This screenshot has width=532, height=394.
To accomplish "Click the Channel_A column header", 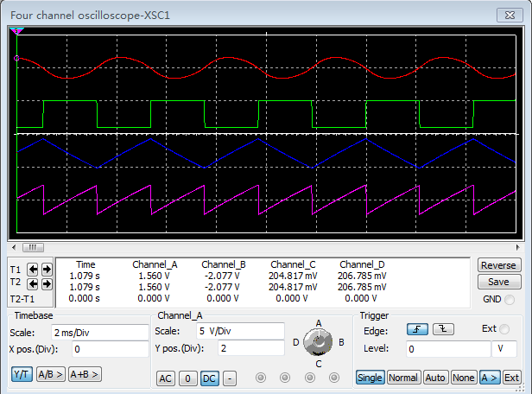I will pos(155,264).
